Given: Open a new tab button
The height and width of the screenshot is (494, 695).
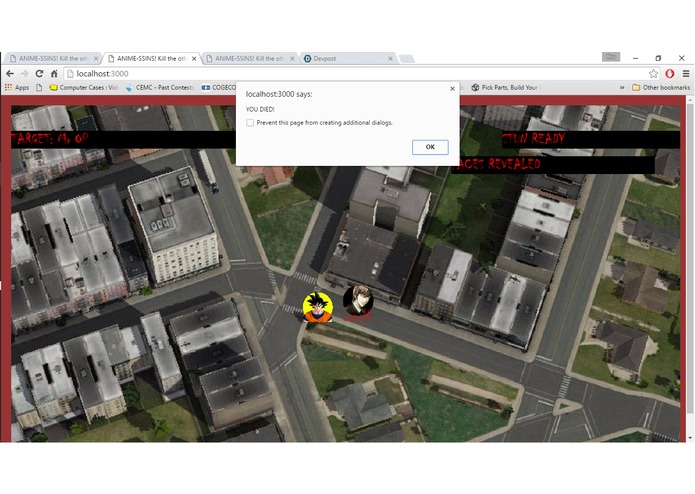Looking at the screenshot, I should pos(406,58).
